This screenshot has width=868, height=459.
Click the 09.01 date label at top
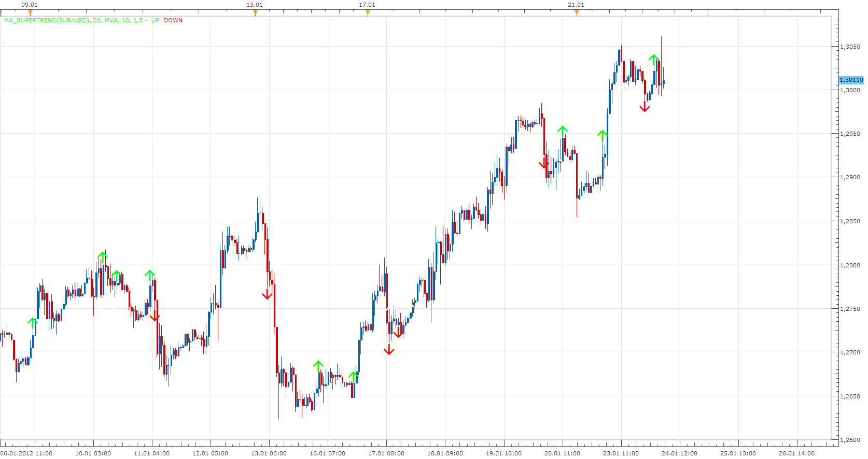pos(30,5)
